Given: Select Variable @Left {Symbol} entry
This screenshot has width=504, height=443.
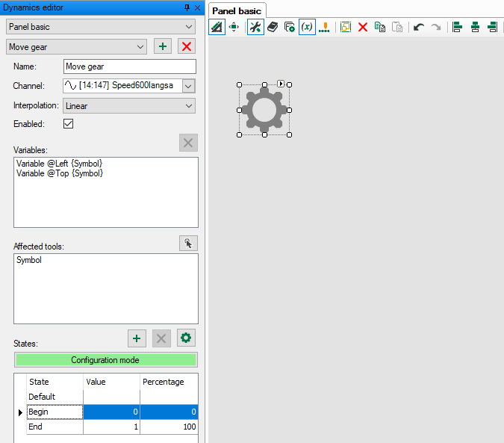Looking at the screenshot, I should (x=60, y=164).
